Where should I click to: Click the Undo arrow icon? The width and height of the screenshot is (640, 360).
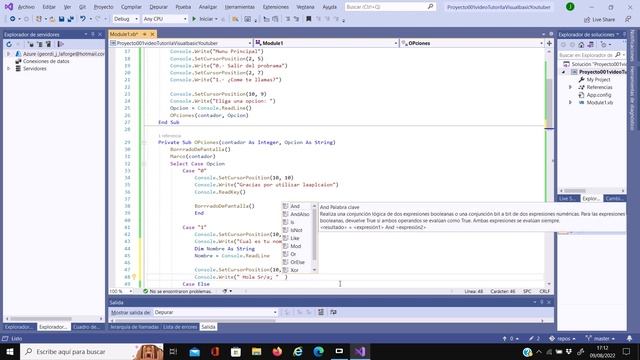(x=83, y=19)
